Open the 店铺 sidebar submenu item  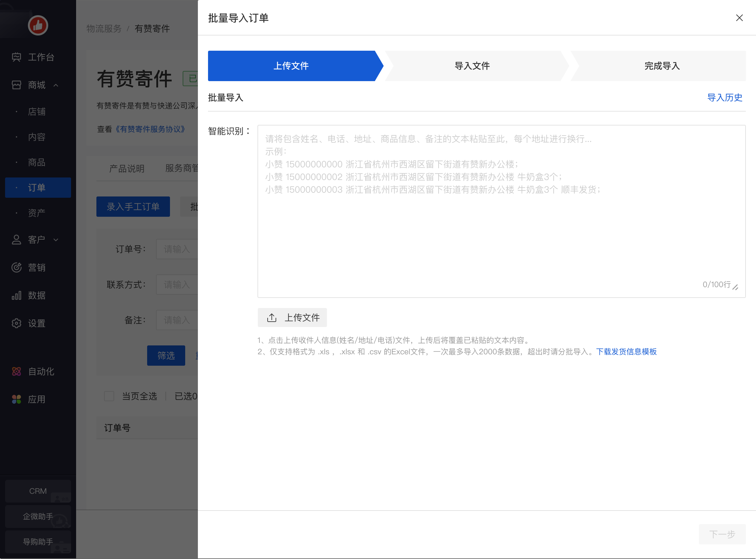pyautogui.click(x=36, y=112)
